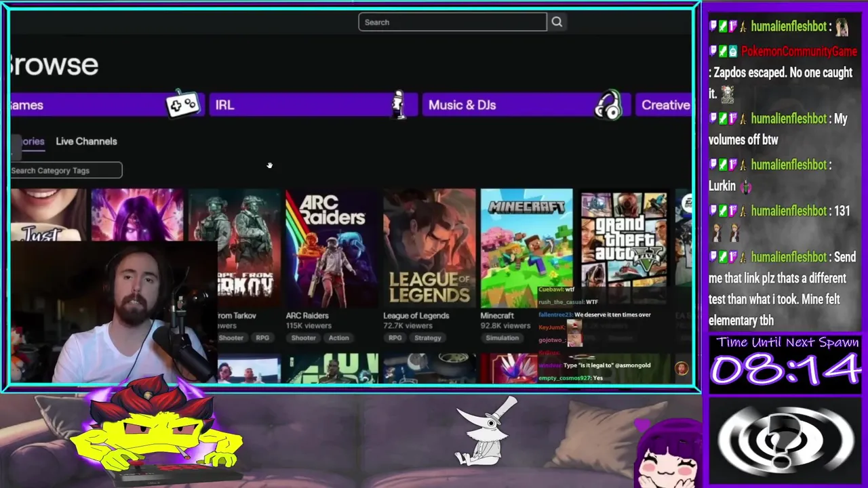Select the Strategy tag under League of Legends
Screen dimensions: 868x488
point(427,338)
